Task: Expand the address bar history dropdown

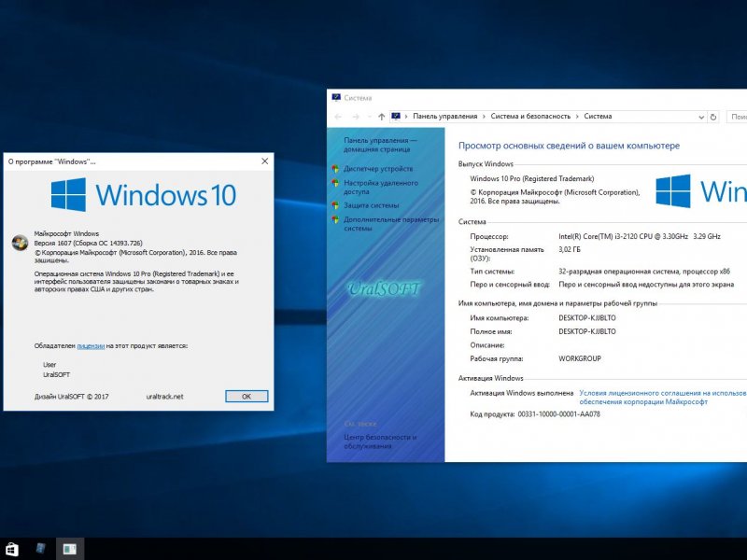Action: (x=701, y=118)
